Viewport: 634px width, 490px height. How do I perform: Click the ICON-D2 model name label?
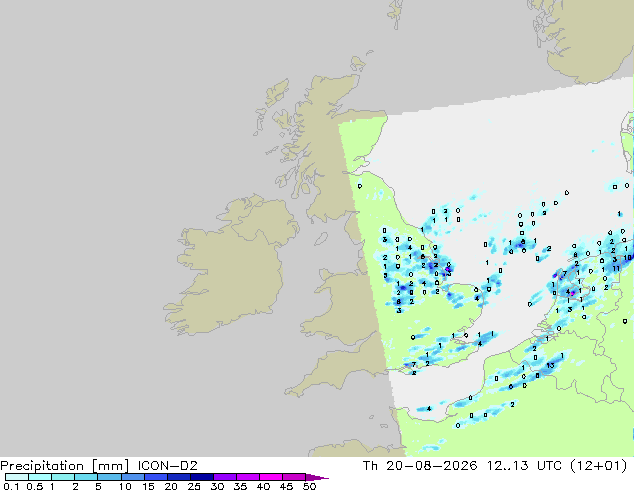167,466
